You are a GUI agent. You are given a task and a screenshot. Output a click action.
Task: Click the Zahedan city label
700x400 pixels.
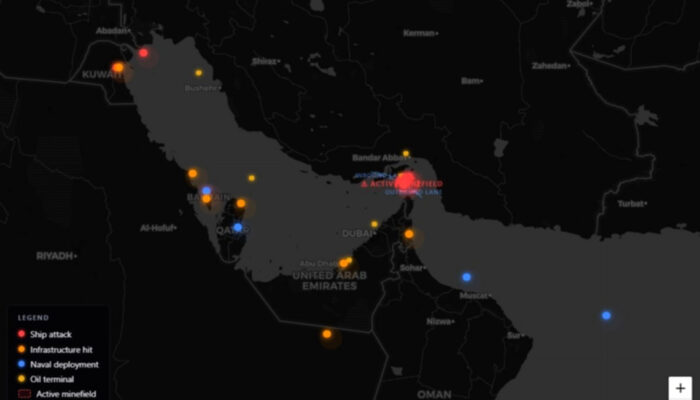(551, 66)
